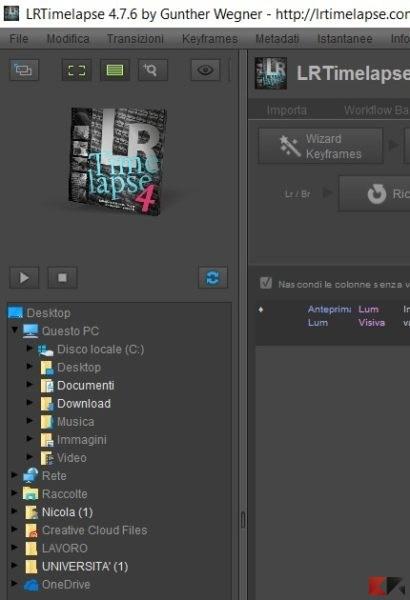410x600 pixels.
Task: Click the magic wand icon on Wizard
Action: click(290, 146)
